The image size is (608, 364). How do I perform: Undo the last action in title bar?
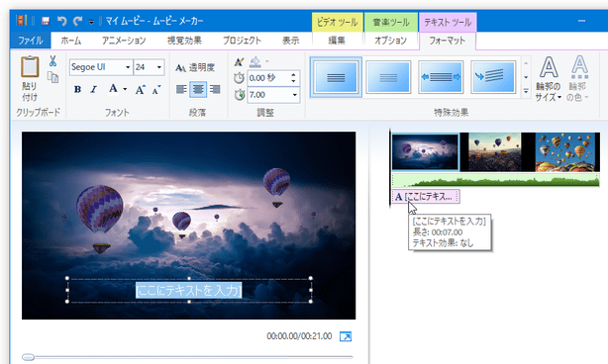tap(61, 21)
